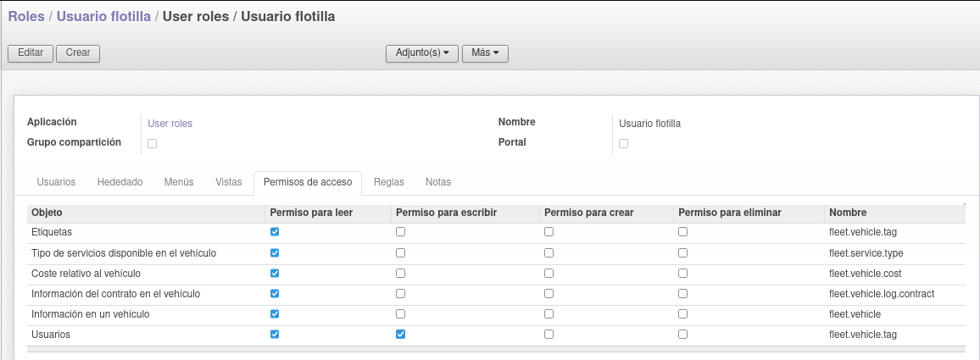Toggle the Portal checkbox
Screen dimensions: 980x360
623,144
